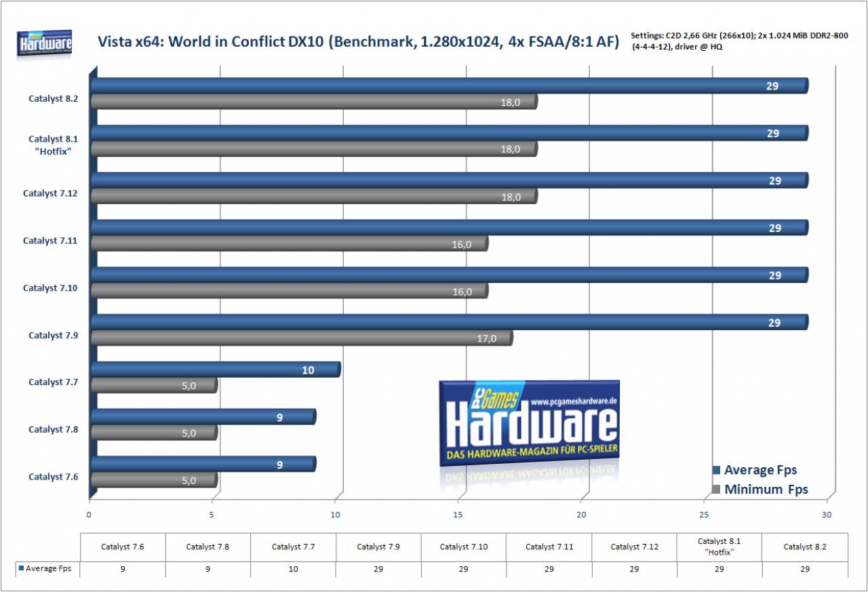868x592 pixels.
Task: Click the table column header 'Catalyst 8.2'
Action: click(x=805, y=547)
